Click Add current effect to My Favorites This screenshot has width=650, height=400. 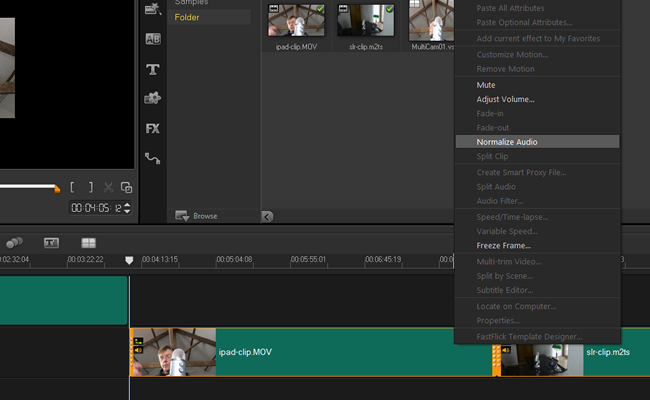point(537,39)
